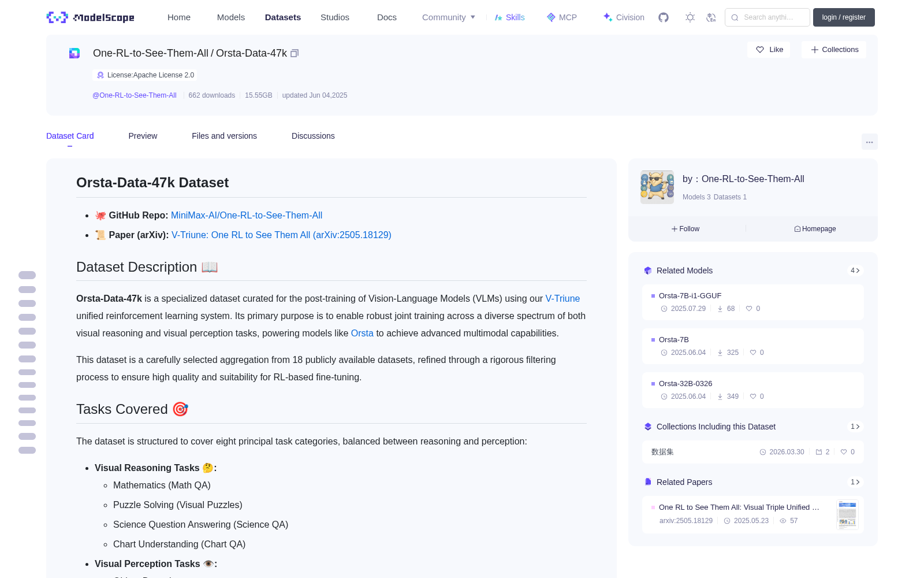The height and width of the screenshot is (578, 924).
Task: Click the Skills icon in the navigation
Action: click(498, 17)
